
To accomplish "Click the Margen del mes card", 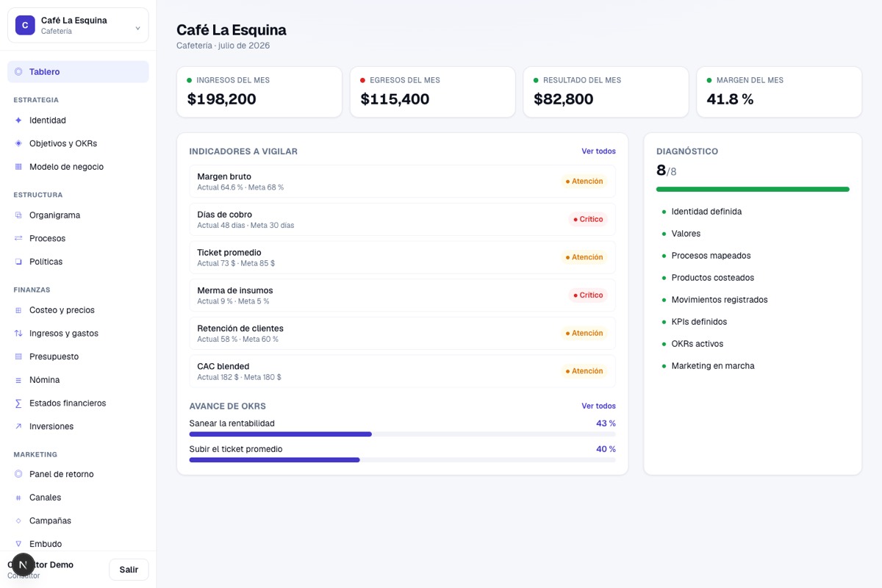I will click(x=779, y=92).
